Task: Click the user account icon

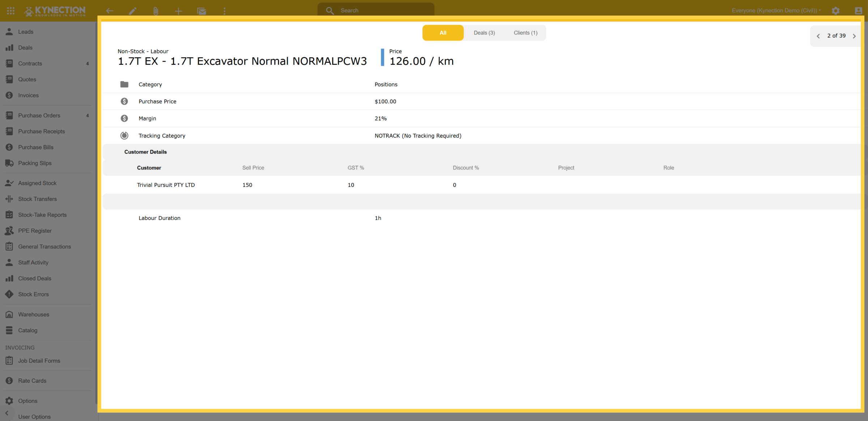Action: click(x=858, y=10)
